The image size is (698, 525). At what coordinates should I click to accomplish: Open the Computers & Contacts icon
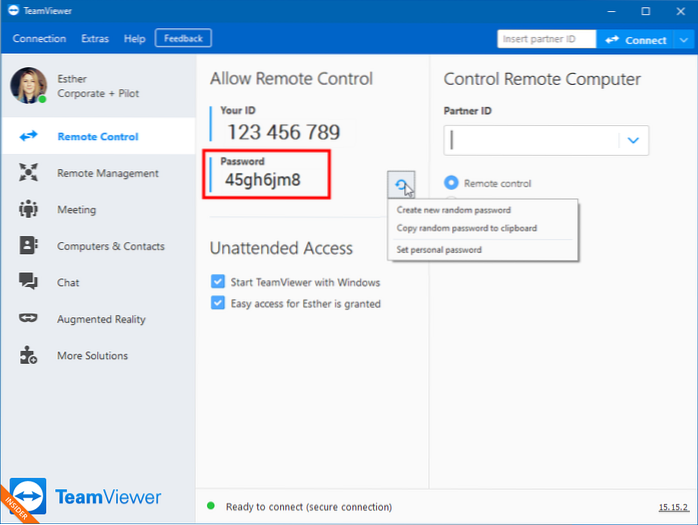[28, 246]
